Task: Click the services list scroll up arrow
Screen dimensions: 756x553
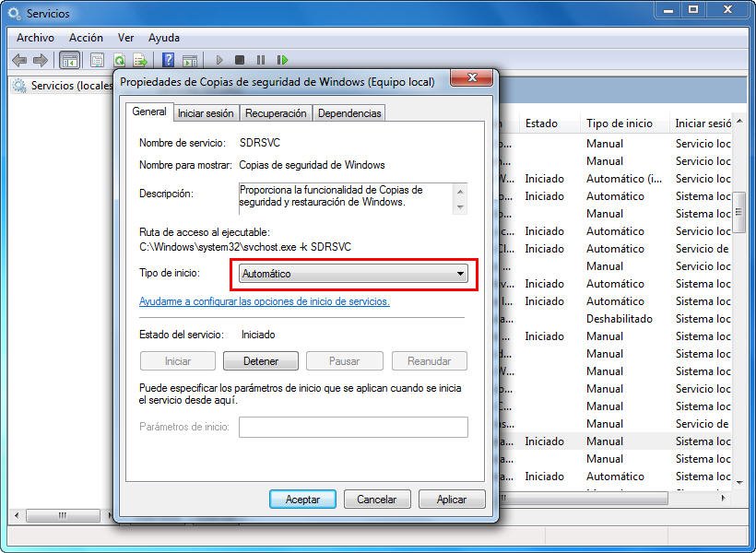Action: point(739,121)
